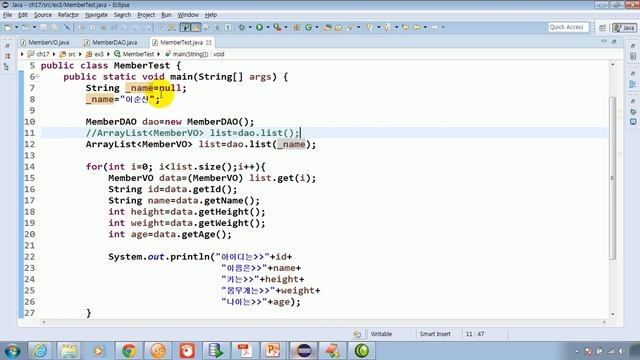Click the Previous Annotation icon
The width and height of the screenshot is (640, 360).
point(387,27)
